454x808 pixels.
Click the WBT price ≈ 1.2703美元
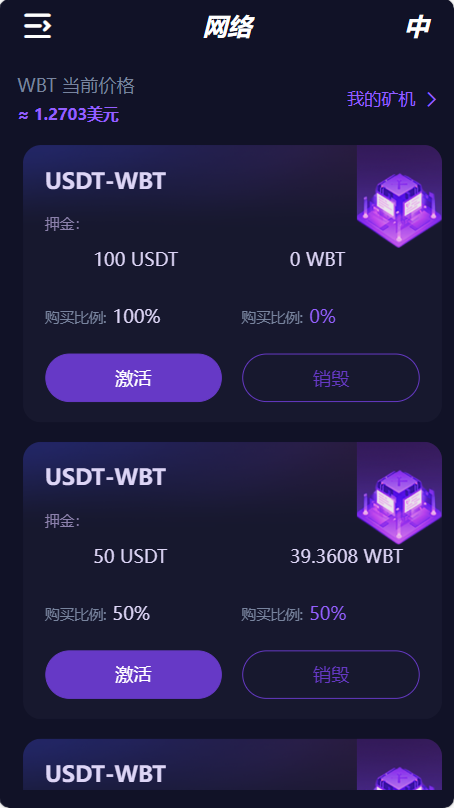coord(69,114)
